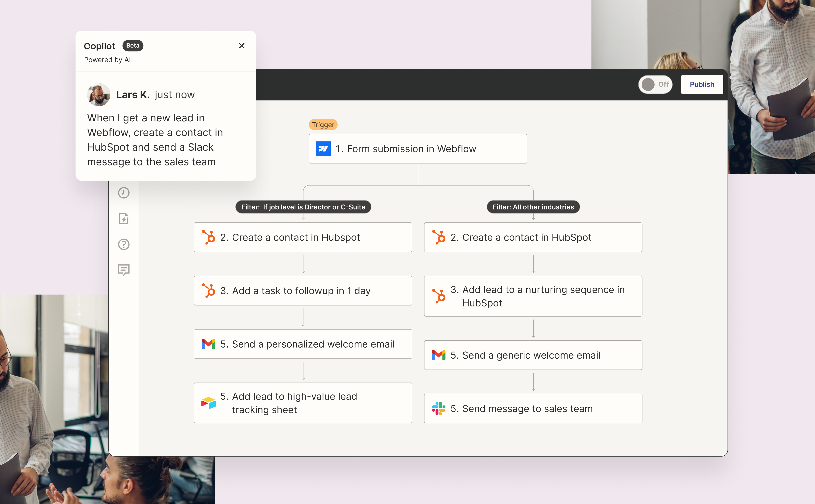Select Add lead to nurturing sequence step

pyautogui.click(x=533, y=296)
